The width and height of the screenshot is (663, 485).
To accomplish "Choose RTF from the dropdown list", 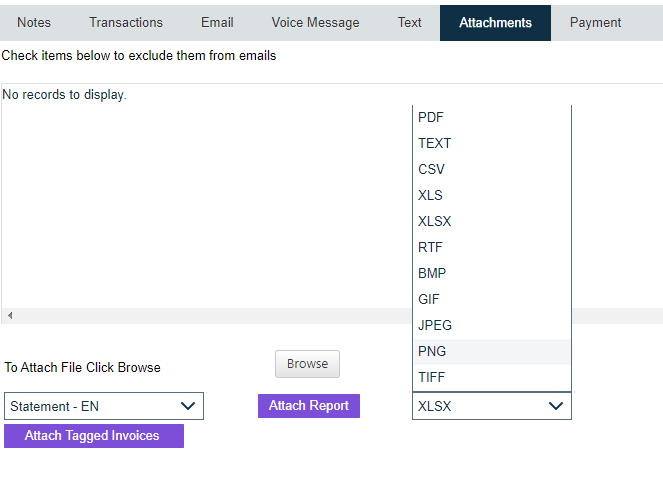I will (x=431, y=247).
